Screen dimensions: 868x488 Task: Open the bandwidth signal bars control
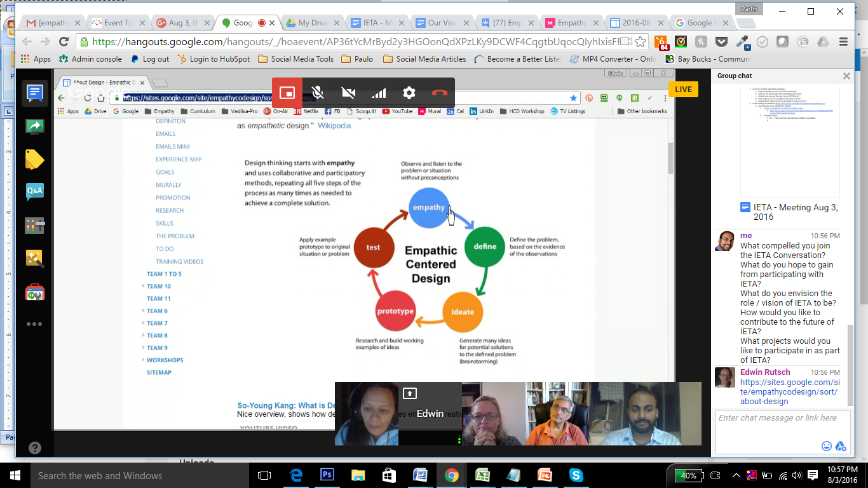pos(379,93)
